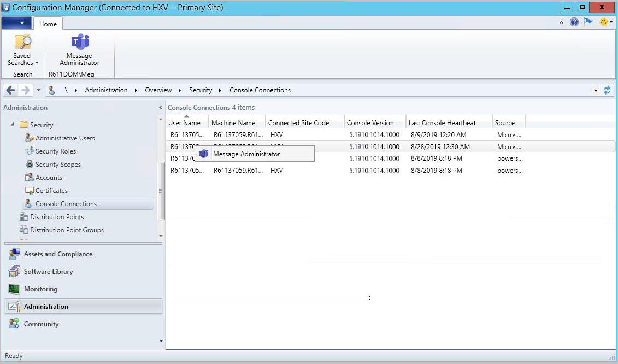This screenshot has height=364, width=618.
Task: Click the breadcrumb user node icon
Action: (x=51, y=90)
